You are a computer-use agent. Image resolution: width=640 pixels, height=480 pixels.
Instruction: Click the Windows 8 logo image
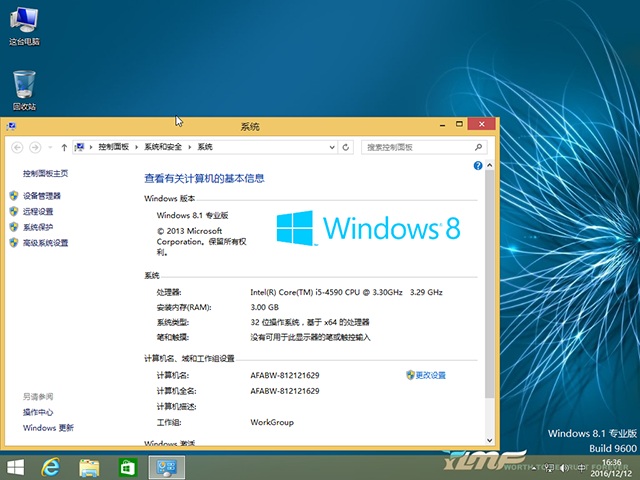[x=369, y=228]
